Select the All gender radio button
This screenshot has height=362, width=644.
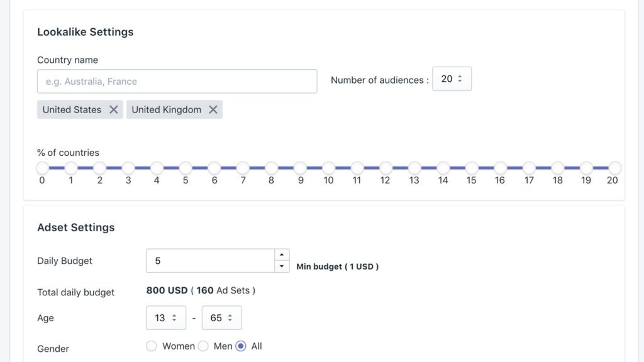click(241, 346)
